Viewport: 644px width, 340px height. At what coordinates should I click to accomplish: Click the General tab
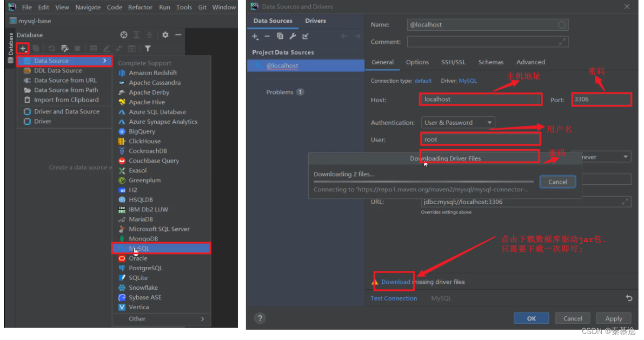click(382, 62)
